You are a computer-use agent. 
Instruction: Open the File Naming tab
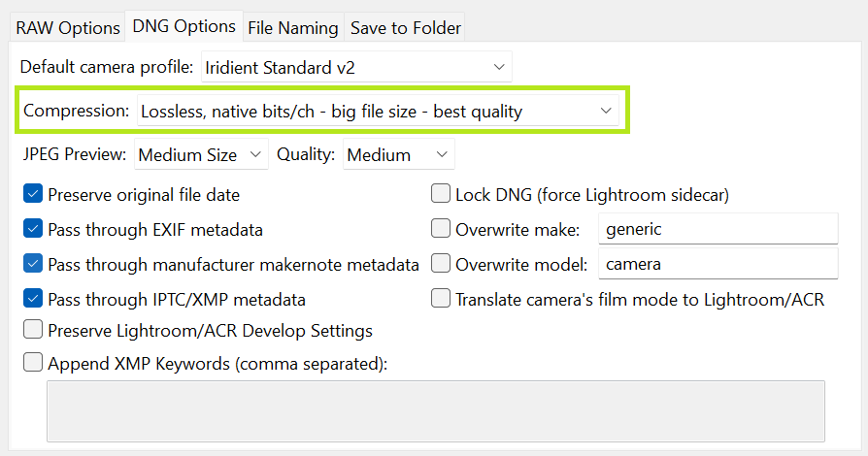click(x=292, y=28)
